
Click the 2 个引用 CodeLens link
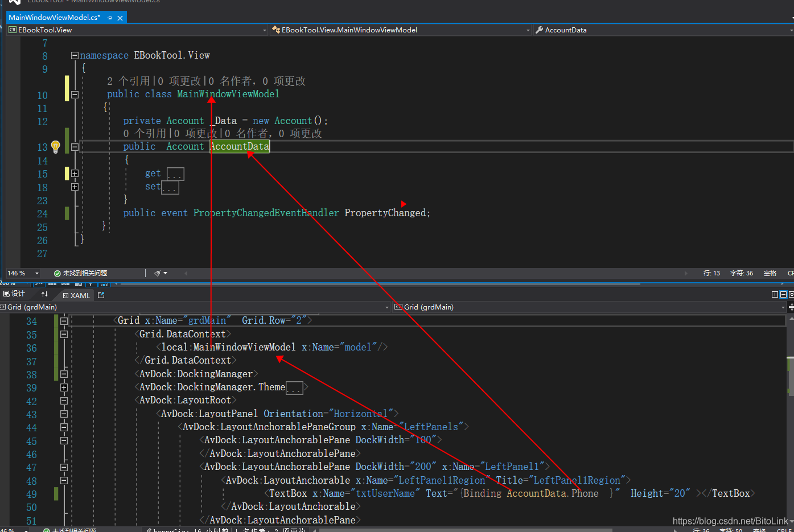(129, 81)
